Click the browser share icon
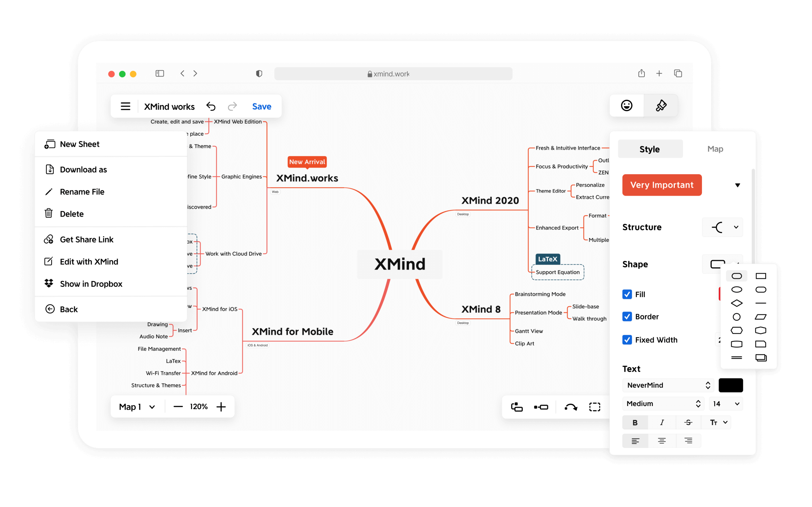 pyautogui.click(x=642, y=73)
